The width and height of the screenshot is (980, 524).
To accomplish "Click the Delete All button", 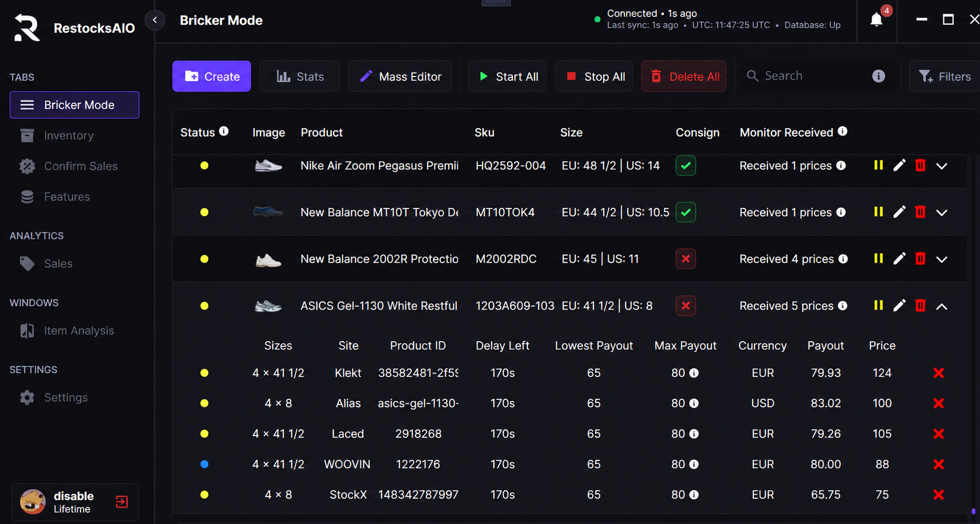I will tap(684, 76).
